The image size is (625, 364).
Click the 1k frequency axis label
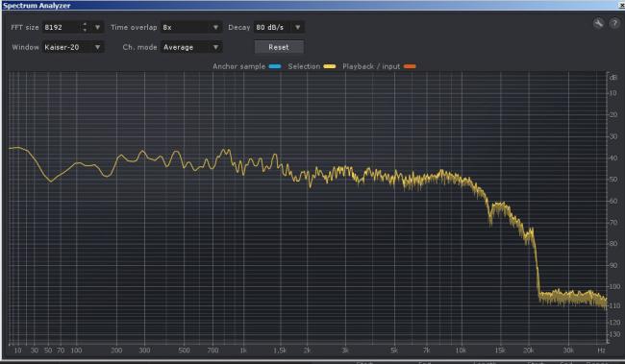coord(243,351)
